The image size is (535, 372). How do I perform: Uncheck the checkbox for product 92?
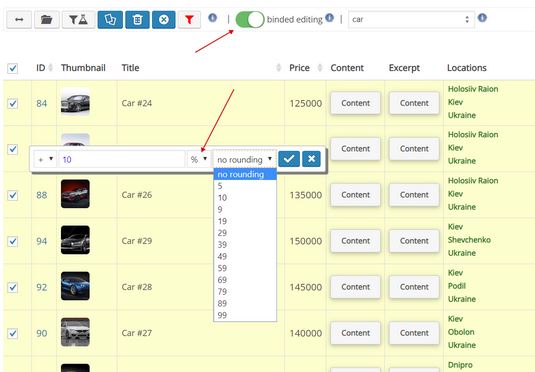coord(13,287)
